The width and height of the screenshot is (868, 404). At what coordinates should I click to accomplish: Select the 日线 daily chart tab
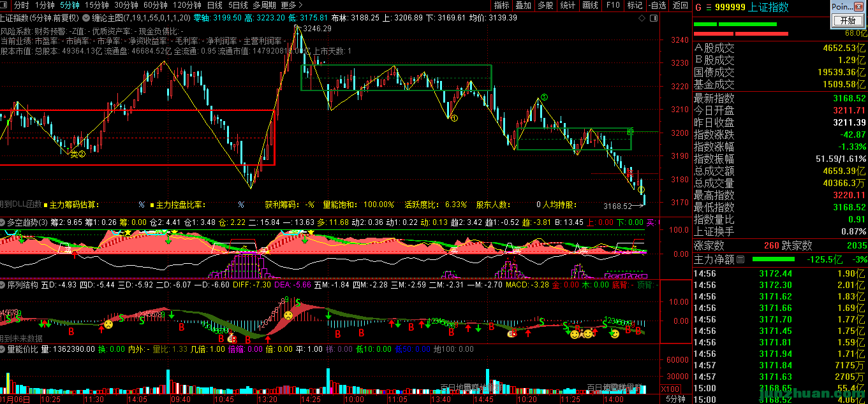(x=214, y=5)
